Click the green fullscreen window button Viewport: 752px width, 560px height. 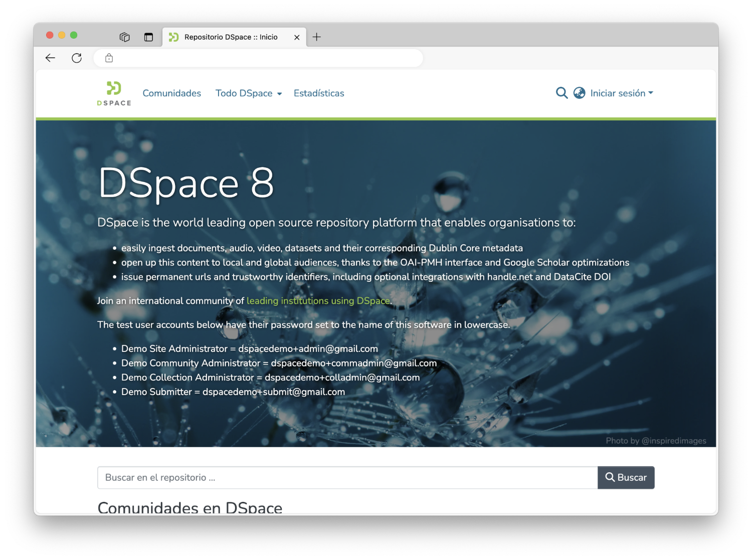pos(74,35)
